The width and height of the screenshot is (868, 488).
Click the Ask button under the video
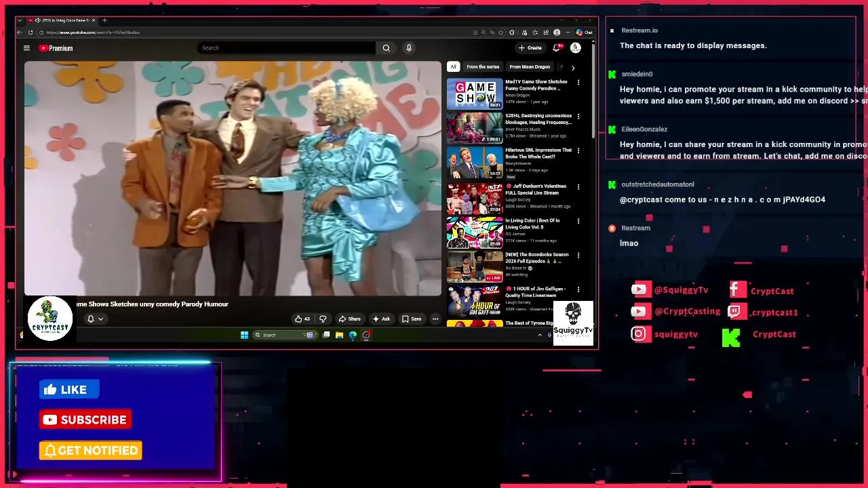(x=381, y=319)
